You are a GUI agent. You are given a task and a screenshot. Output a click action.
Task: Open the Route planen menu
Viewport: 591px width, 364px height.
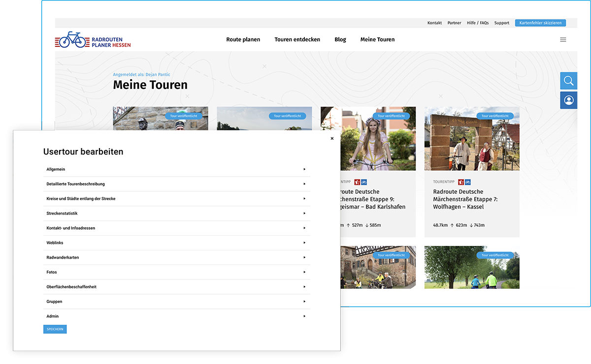click(x=243, y=39)
